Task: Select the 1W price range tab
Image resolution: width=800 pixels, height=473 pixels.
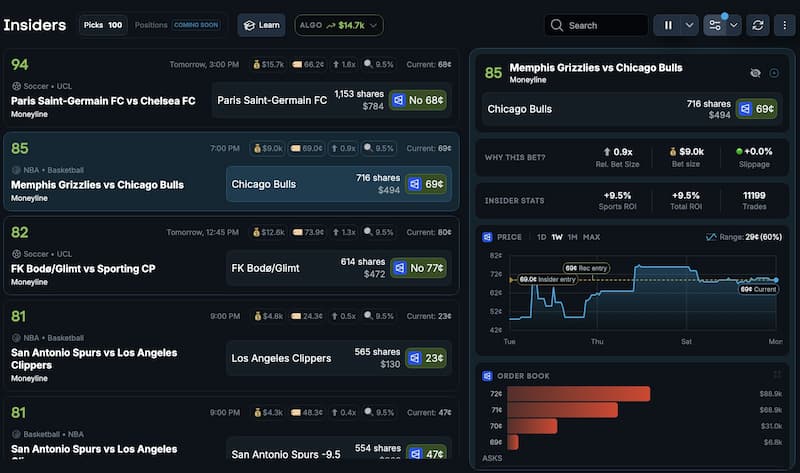Action: (557, 237)
